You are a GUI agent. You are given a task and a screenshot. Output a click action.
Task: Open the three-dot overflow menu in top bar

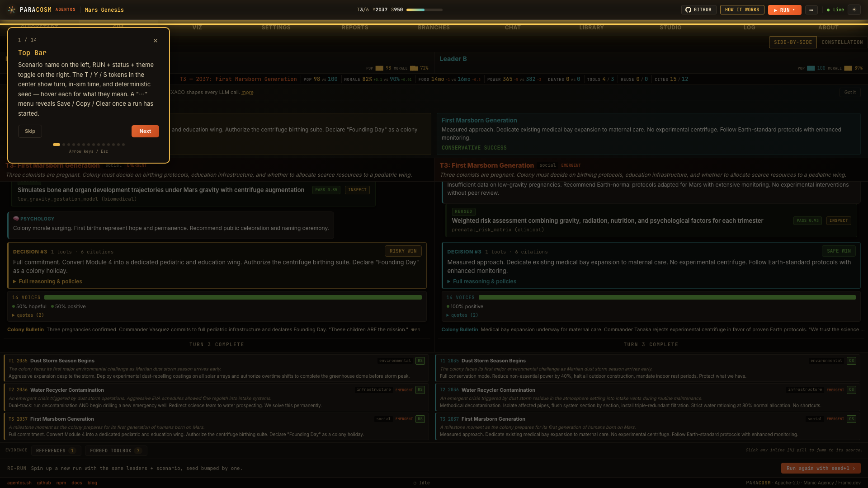click(x=811, y=10)
